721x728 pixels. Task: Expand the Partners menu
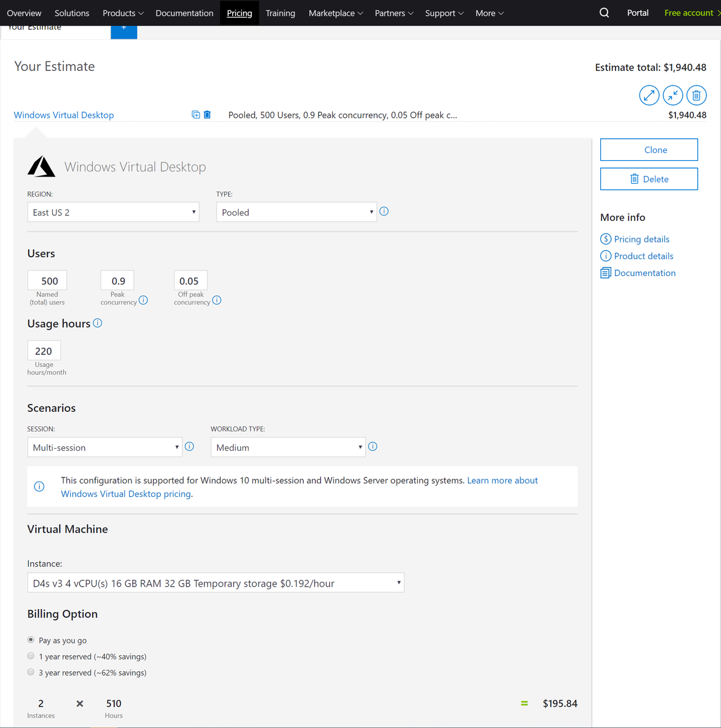pyautogui.click(x=394, y=13)
